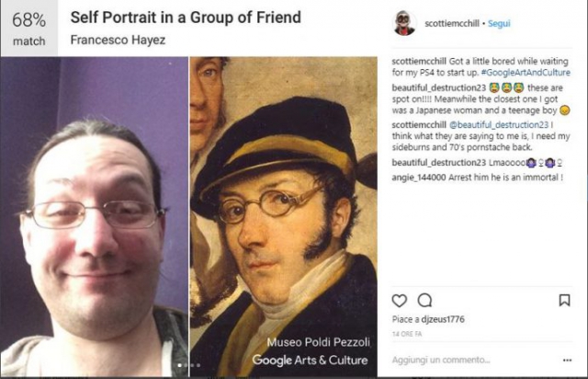
Task: Click the Hayez painting portrait image
Action: pyautogui.click(x=284, y=217)
